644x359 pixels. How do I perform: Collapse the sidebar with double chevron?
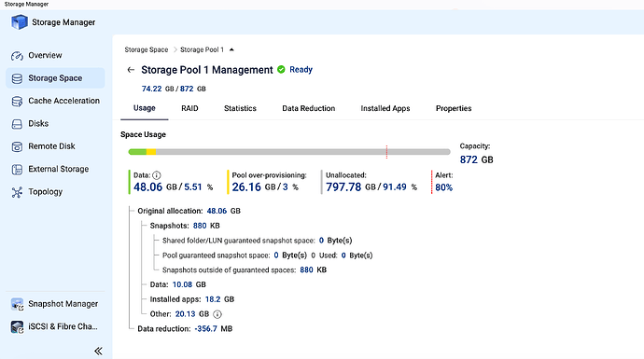pyautogui.click(x=98, y=351)
